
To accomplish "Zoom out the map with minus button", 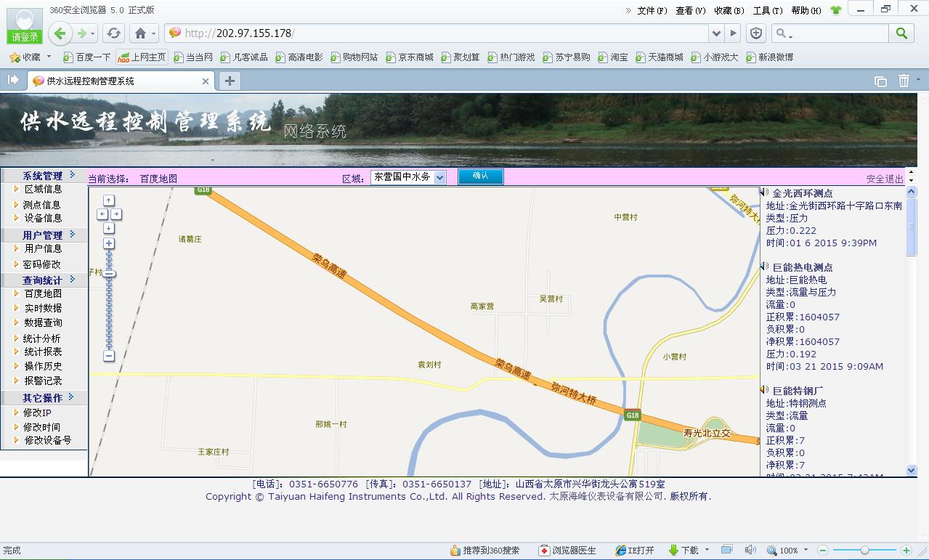I will [x=109, y=356].
